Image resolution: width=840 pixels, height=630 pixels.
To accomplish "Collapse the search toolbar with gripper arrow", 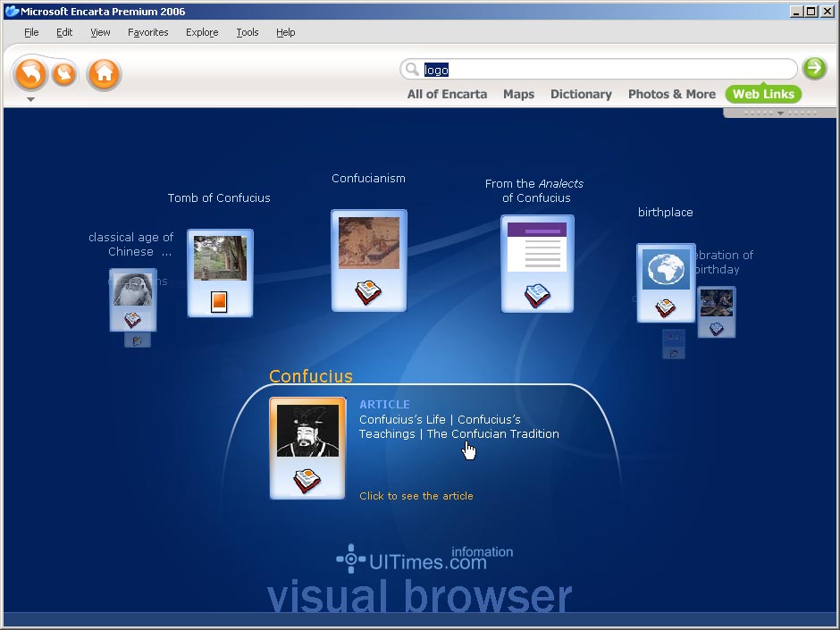I will tap(780, 113).
